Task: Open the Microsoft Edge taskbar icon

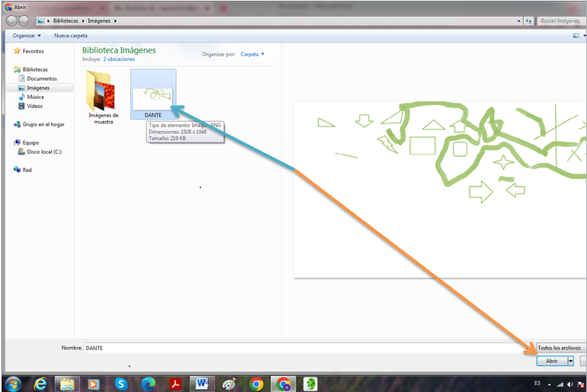Action: pyautogui.click(x=148, y=384)
